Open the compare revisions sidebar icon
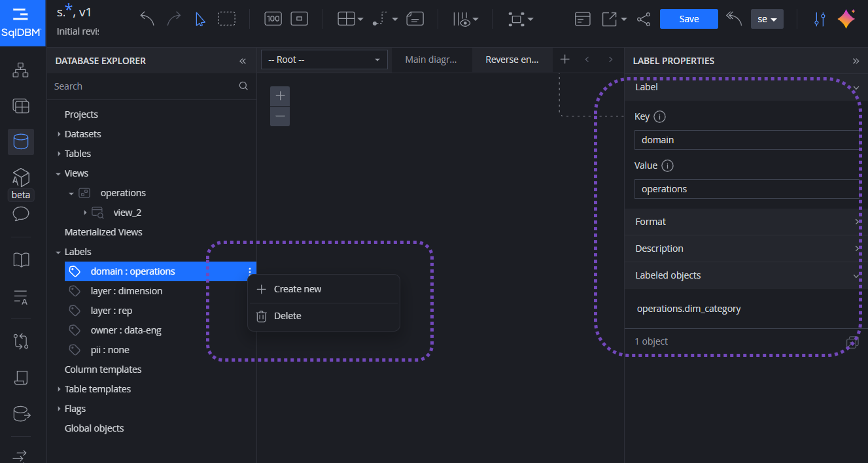 point(21,341)
